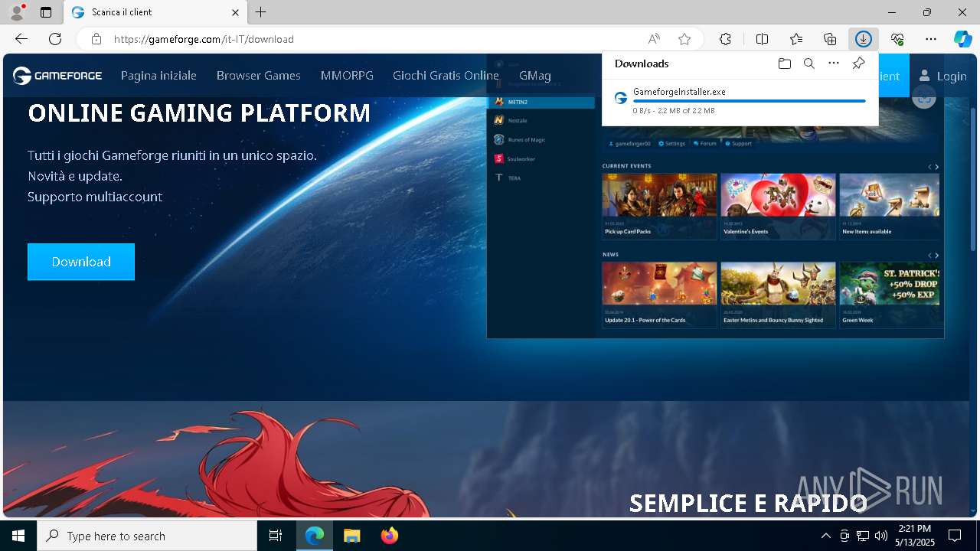Open MMORPG menu item

(347, 76)
